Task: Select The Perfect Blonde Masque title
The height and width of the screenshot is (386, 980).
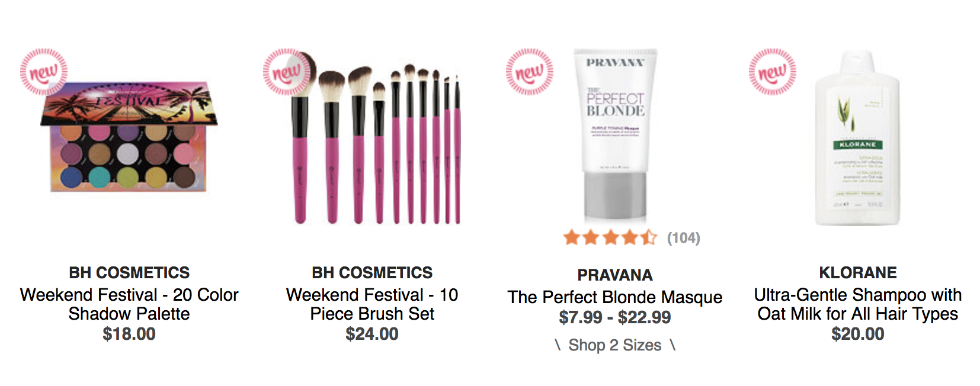Action: [615, 297]
